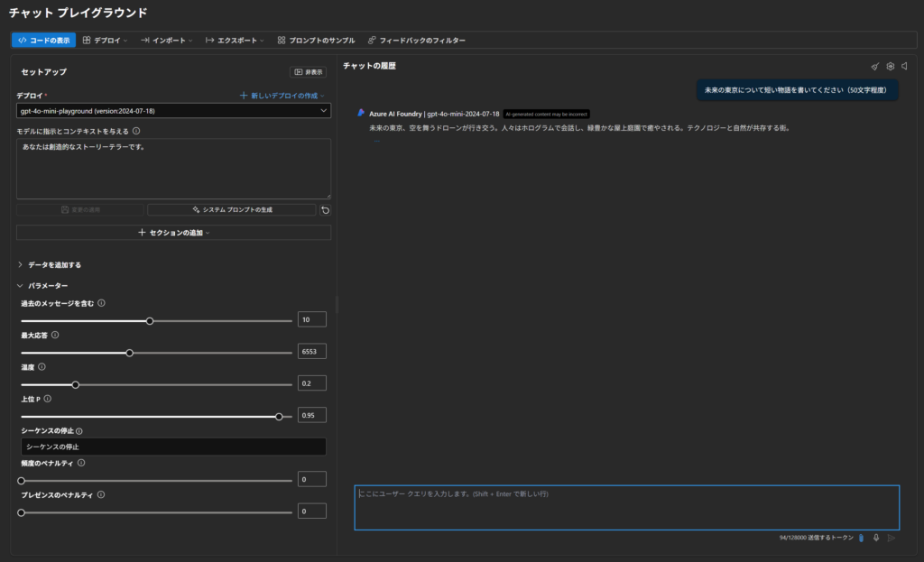Open セクションの追加 dropdown
The height and width of the screenshot is (562, 924).
(173, 233)
